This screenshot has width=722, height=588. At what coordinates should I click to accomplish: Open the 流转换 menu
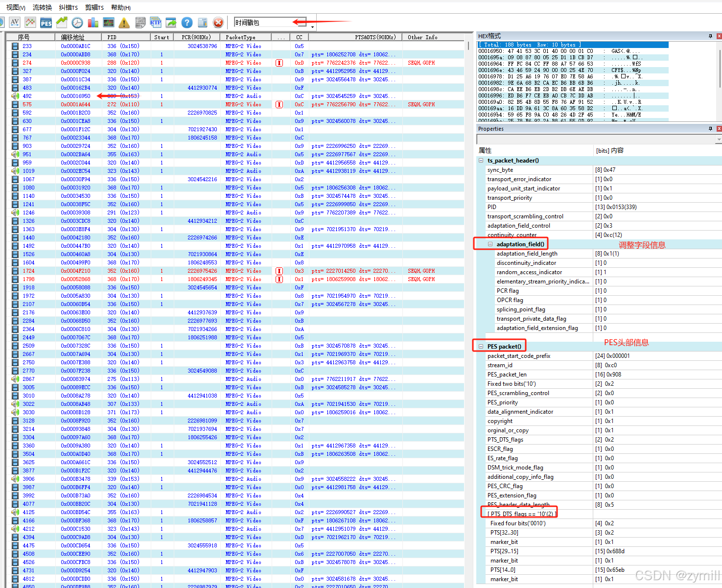click(43, 7)
